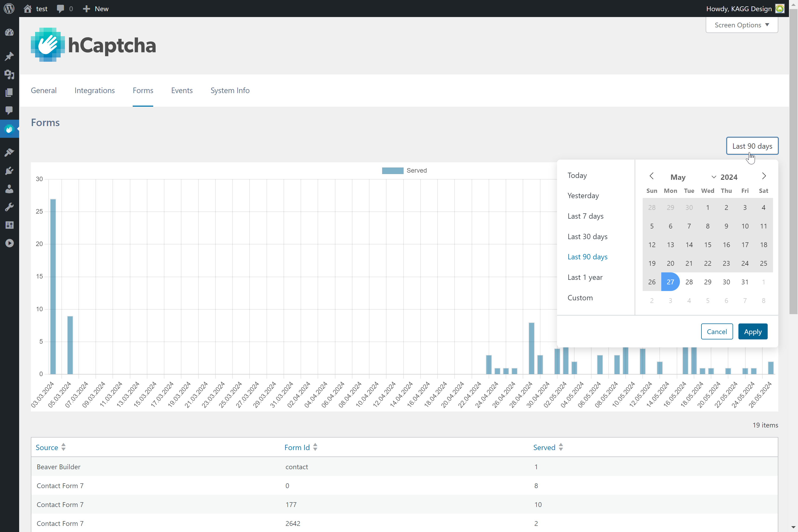Expand Screen Options panel
Screen dimensions: 798x532
[741, 25]
